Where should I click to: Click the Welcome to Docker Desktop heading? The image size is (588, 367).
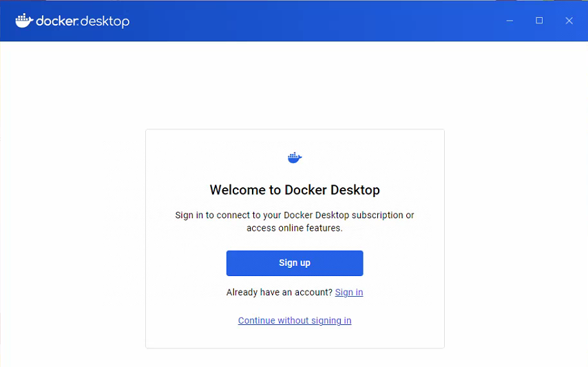point(295,190)
